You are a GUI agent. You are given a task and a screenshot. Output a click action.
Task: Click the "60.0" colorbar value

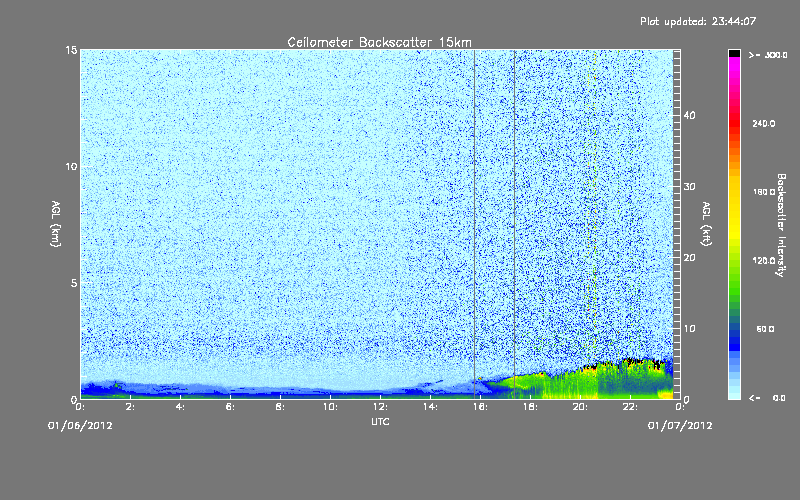(765, 329)
